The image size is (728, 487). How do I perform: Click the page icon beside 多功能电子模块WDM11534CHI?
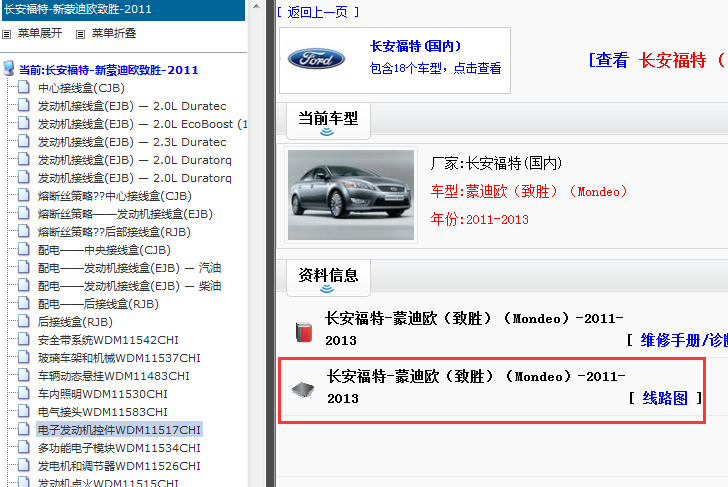24,448
